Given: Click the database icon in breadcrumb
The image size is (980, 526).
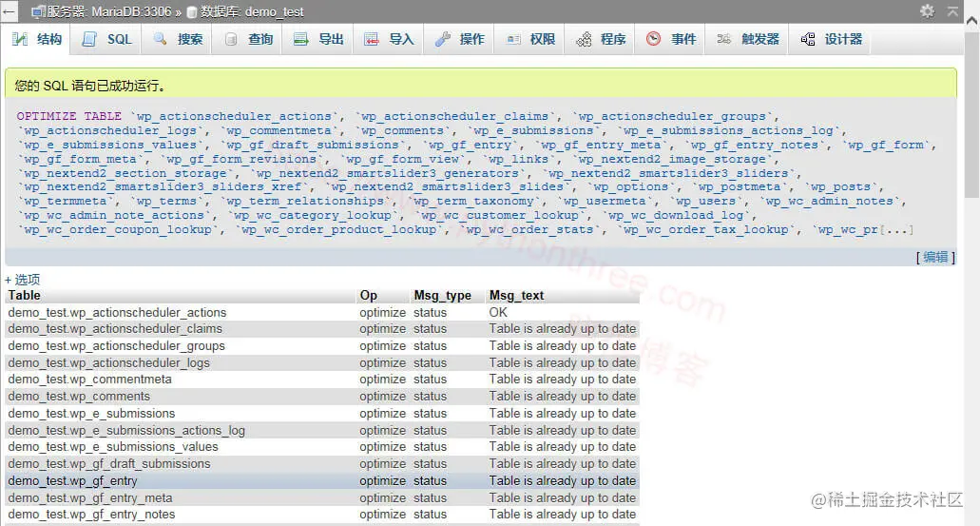Looking at the screenshot, I should 192,11.
